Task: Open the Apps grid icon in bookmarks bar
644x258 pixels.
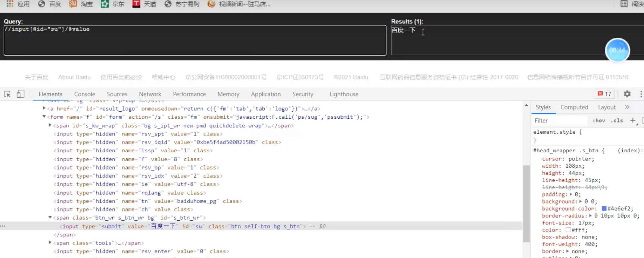Action: coord(10,4)
